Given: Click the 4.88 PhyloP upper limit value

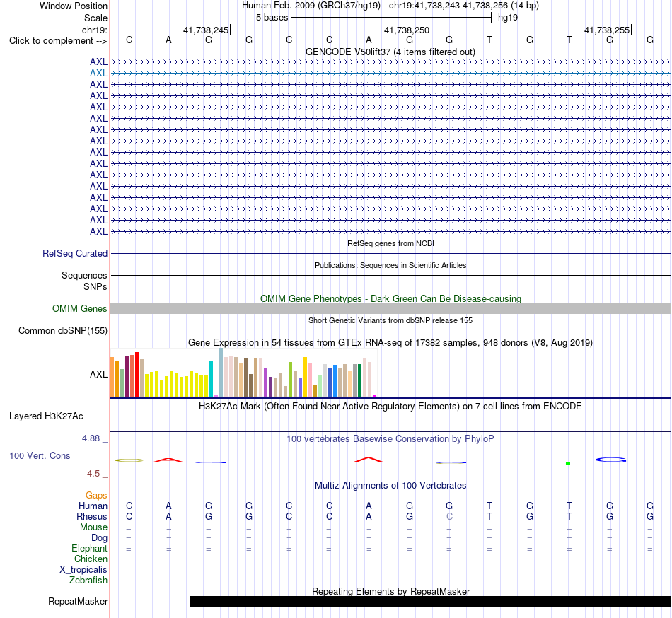Looking at the screenshot, I should click(91, 438).
